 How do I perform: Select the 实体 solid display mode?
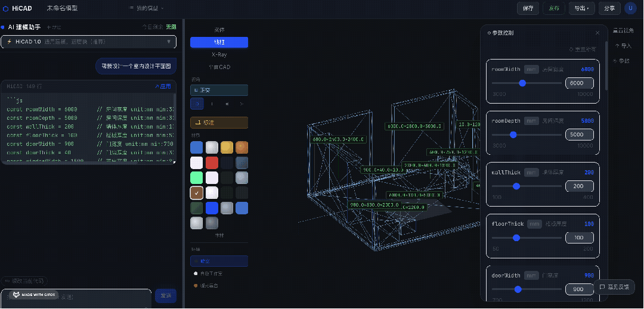coord(219,30)
